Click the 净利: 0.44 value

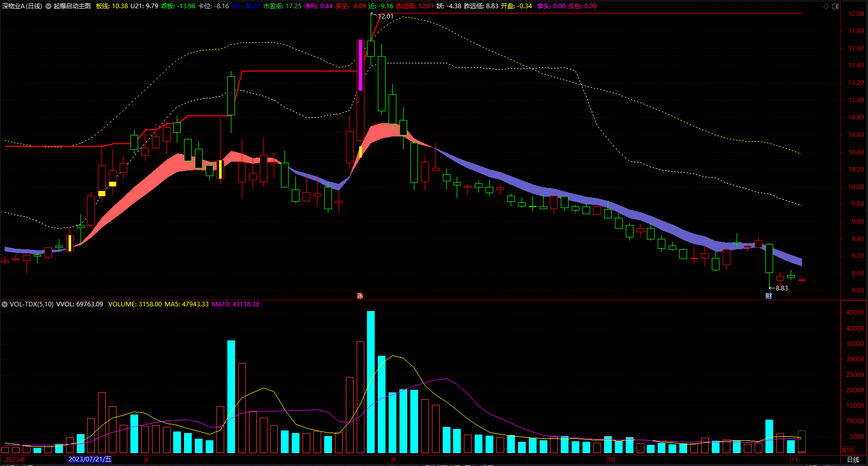coord(319,6)
